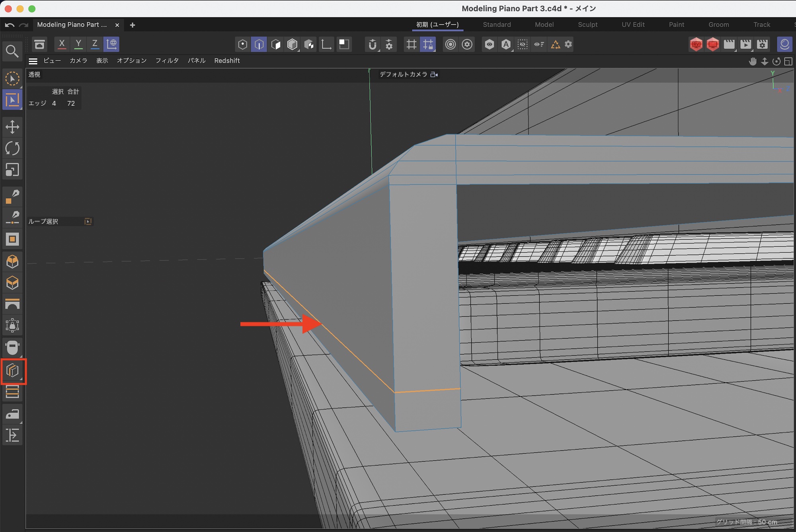Viewport: 796px width, 532px height.
Task: Open the viewport hamburger menu
Action: (33, 61)
